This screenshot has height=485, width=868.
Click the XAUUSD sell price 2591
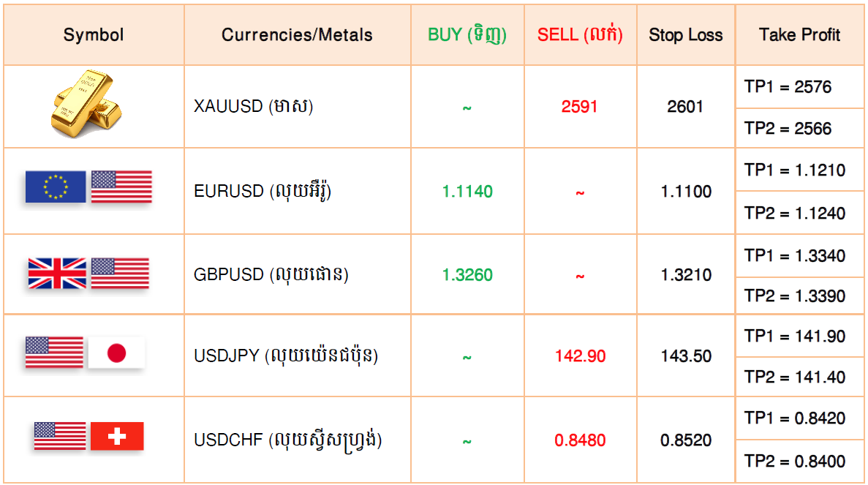click(x=580, y=106)
